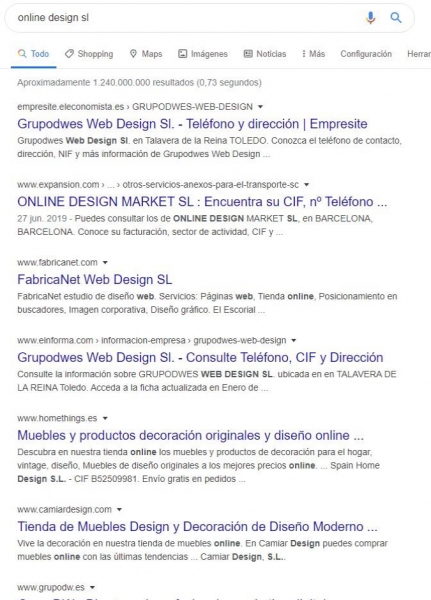
Task: Expand the arrow next to www.grupodw.es
Action: [92, 587]
